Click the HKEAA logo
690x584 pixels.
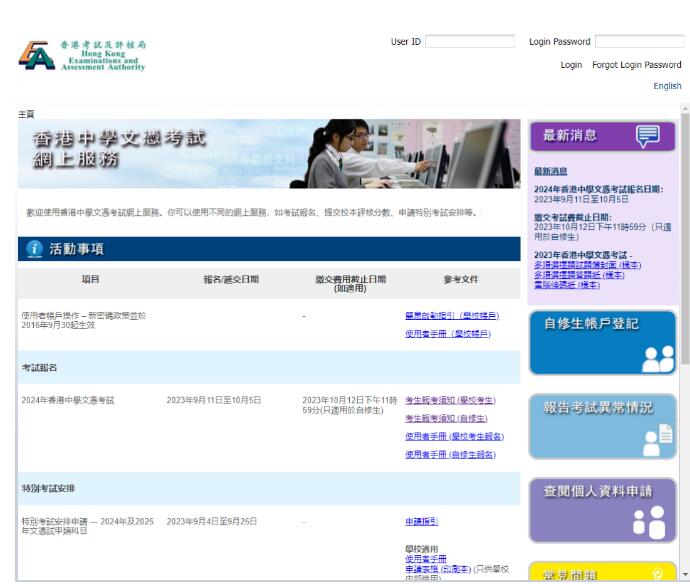(x=82, y=55)
